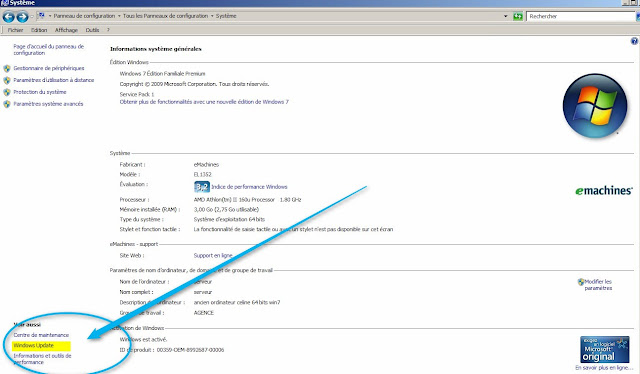Viewport: 640px width, 374px height.
Task: Open the highlighted Windows Update link
Action: point(33,345)
